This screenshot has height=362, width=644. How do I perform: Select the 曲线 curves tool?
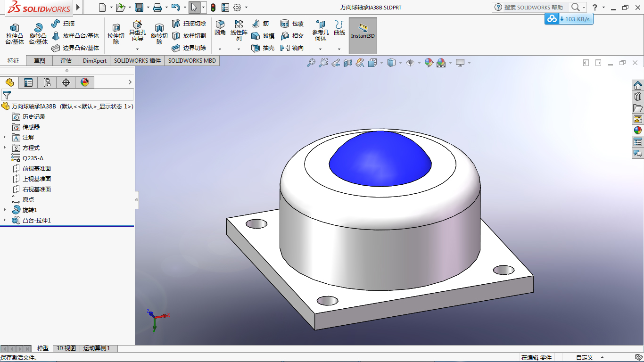coord(339,28)
